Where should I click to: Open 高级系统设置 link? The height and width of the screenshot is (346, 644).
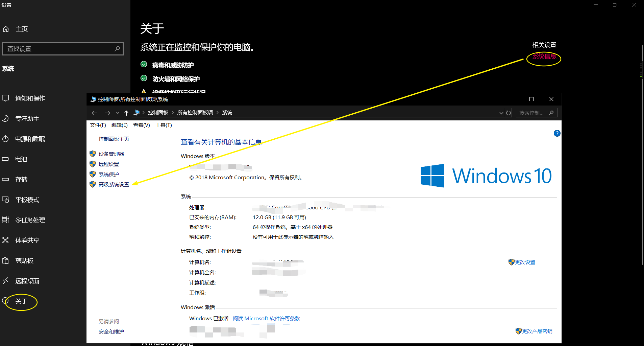pos(114,184)
